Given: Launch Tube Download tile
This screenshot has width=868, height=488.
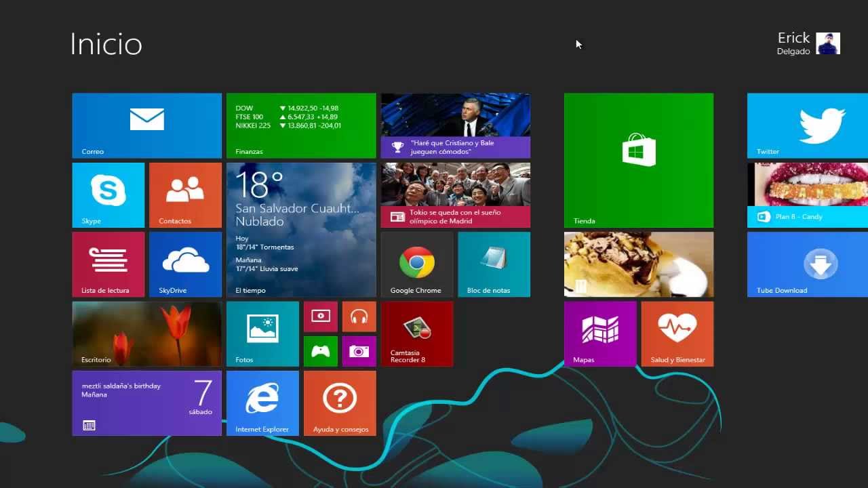Looking at the screenshot, I should click(808, 264).
